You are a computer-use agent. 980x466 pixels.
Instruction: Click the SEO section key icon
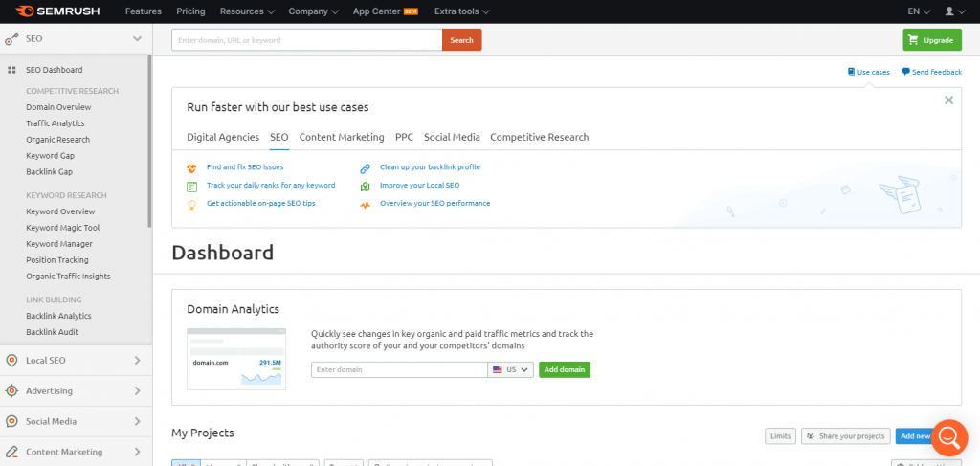tap(11, 39)
